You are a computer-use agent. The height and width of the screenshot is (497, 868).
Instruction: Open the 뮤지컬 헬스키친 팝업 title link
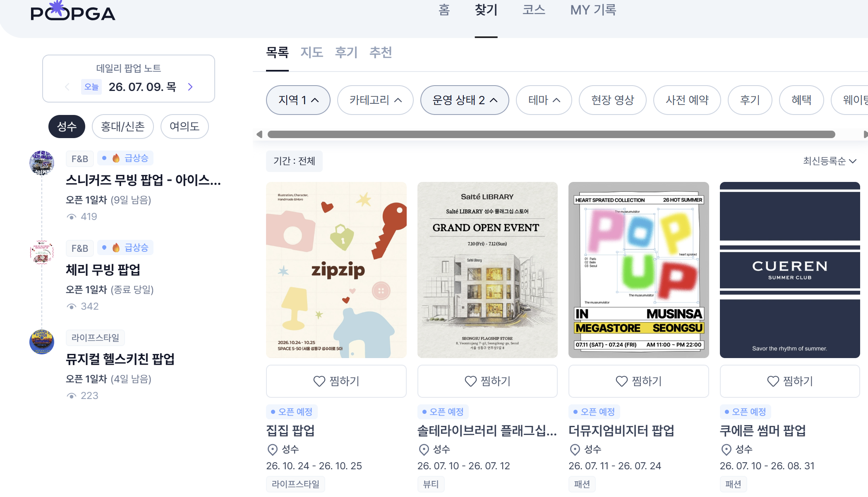tap(120, 359)
